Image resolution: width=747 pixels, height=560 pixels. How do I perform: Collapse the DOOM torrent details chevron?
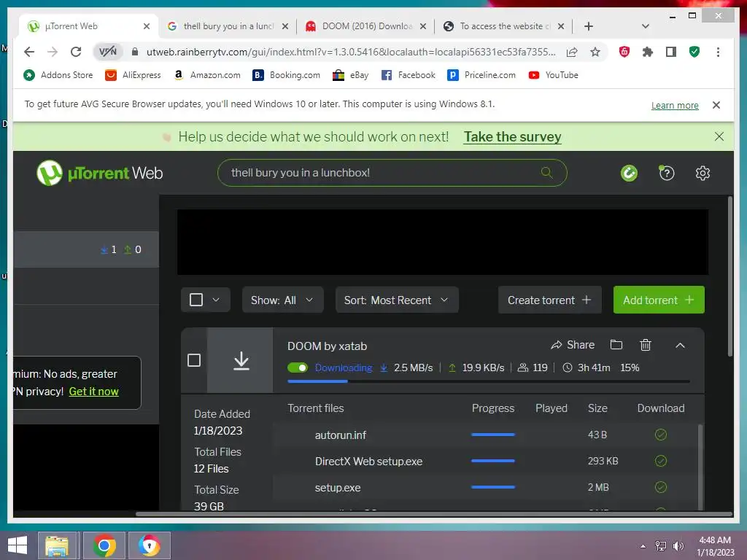tap(680, 345)
